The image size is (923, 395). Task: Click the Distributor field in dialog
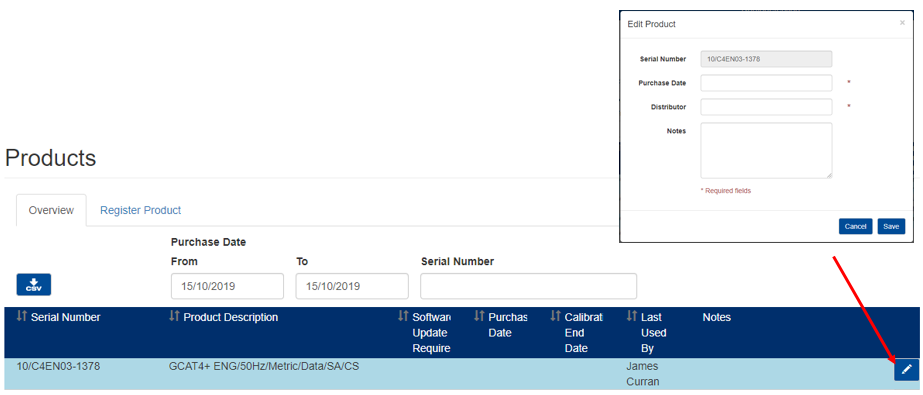[x=766, y=107]
